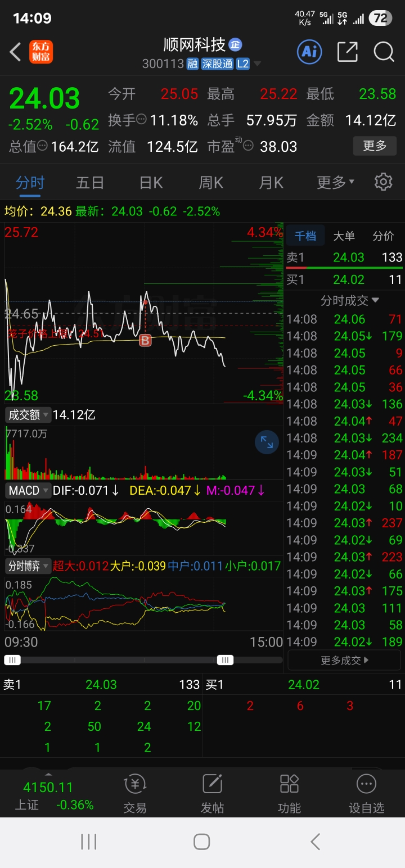Open the 发帖 post icon
This screenshot has height=868, width=405.
pos(212,794)
